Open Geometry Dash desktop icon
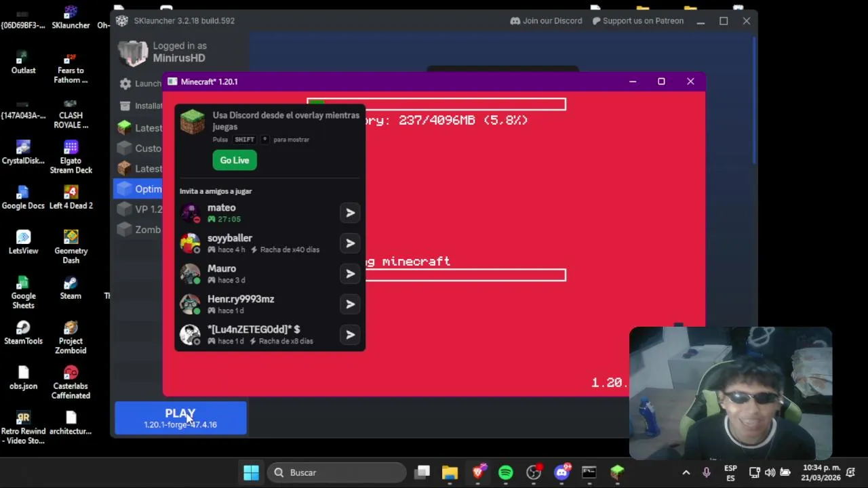The width and height of the screenshot is (868, 488). click(71, 247)
